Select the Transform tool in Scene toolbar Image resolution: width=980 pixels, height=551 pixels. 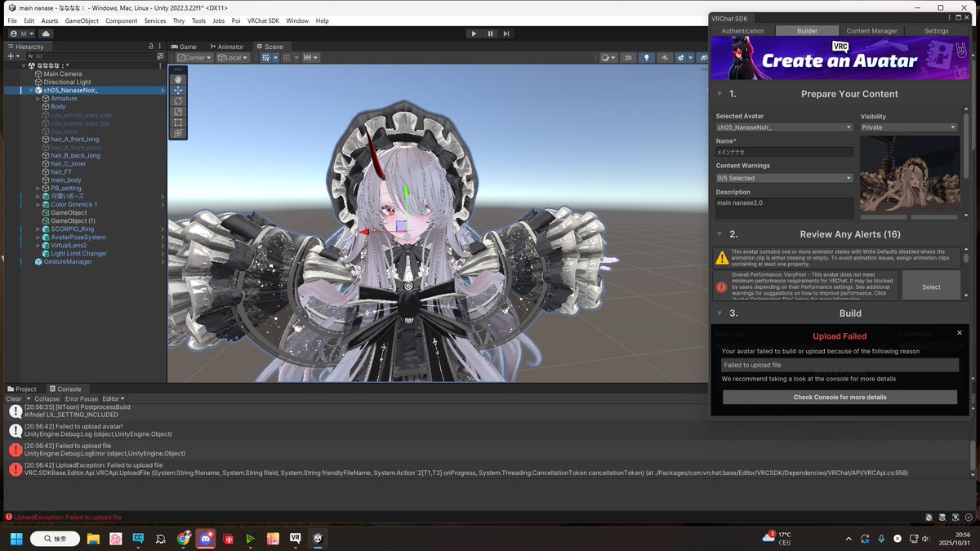[179, 133]
